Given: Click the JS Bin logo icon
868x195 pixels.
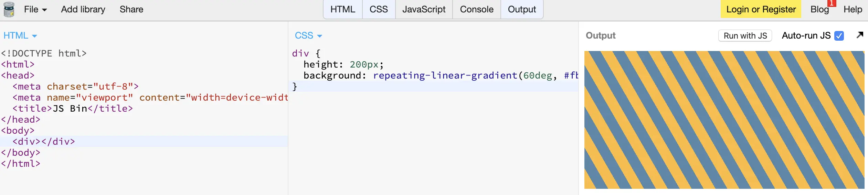Looking at the screenshot, I should click(9, 9).
